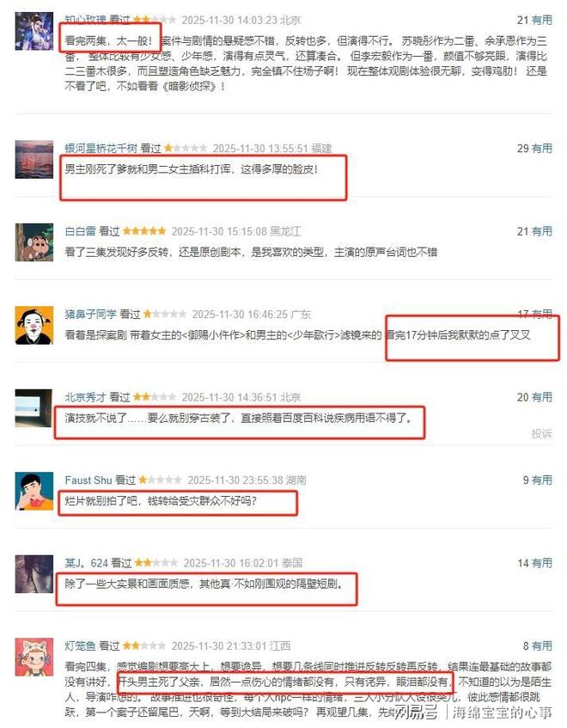Mark 某J。624's review as 有用
Screen dimensions: 567x728
tap(542, 563)
